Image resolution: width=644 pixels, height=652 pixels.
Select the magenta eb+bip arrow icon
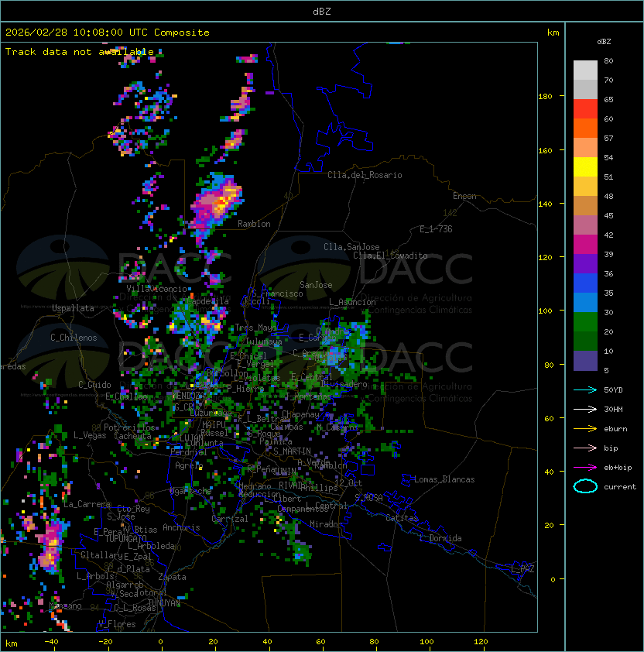point(586,468)
